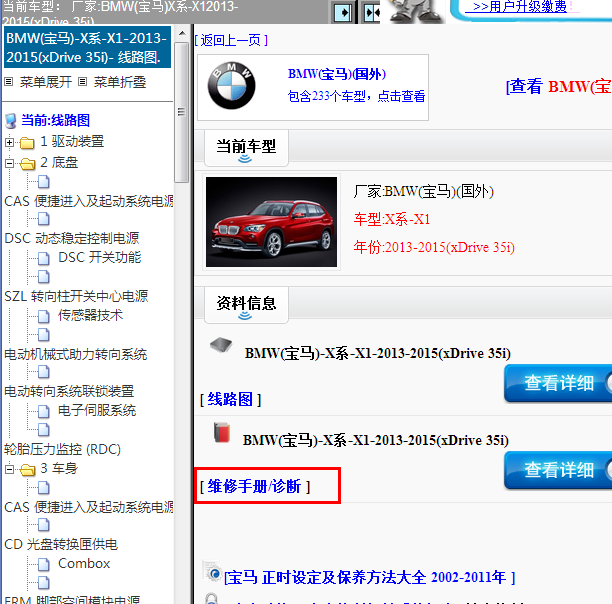612x604 pixels.
Task: Select CAS 便捷进入及起动系统电源 under 底盘
Action: point(89,201)
